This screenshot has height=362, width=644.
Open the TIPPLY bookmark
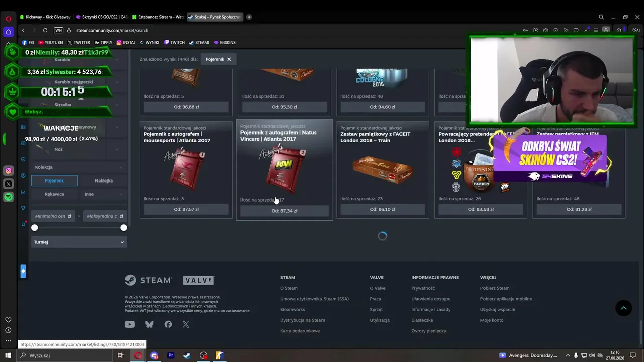[x=103, y=43]
